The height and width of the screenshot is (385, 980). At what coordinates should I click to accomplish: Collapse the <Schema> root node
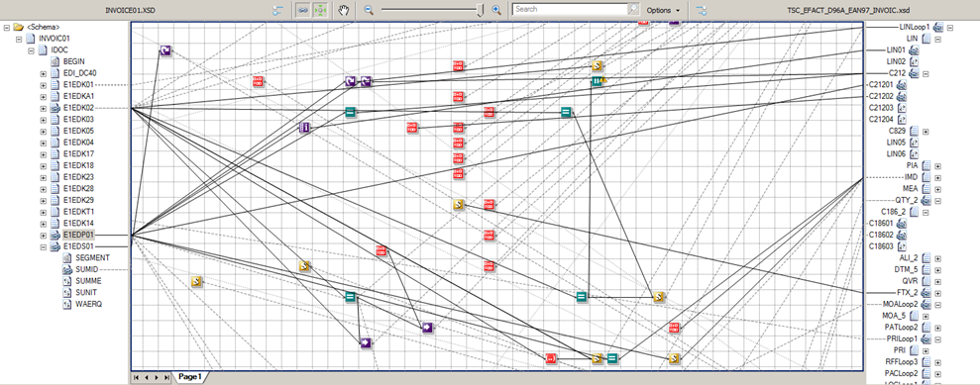7,27
